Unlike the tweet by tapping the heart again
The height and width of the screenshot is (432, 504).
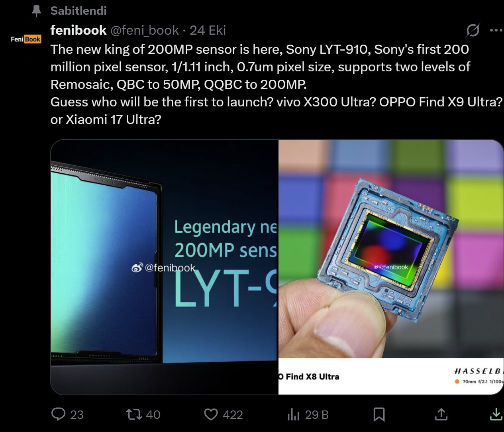pyautogui.click(x=212, y=414)
